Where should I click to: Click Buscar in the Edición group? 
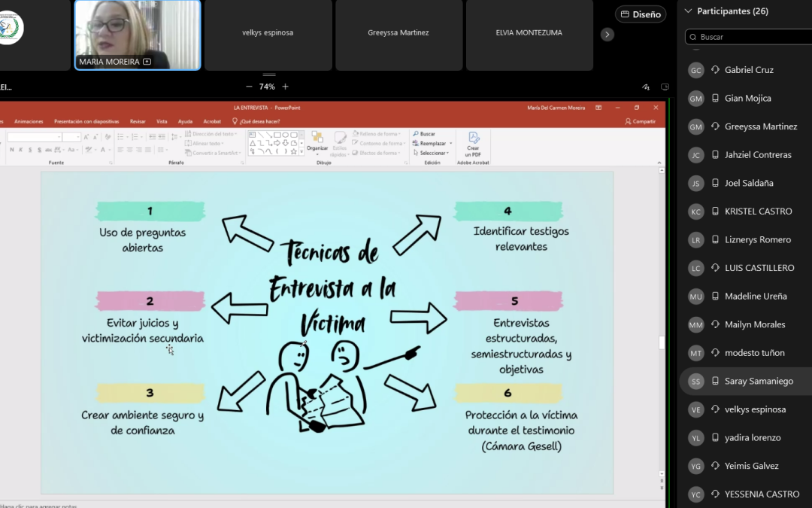point(424,134)
